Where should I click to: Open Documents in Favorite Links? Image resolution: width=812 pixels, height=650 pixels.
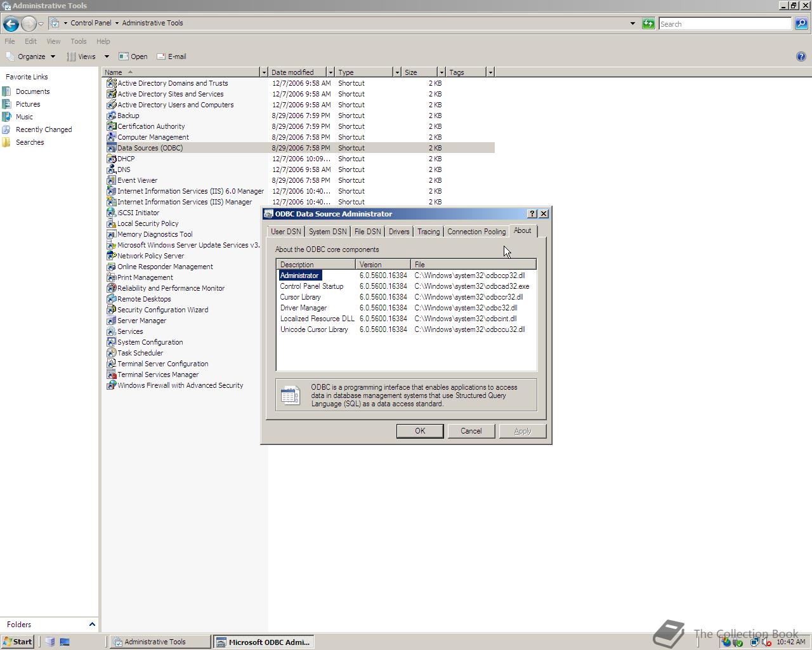pos(32,91)
